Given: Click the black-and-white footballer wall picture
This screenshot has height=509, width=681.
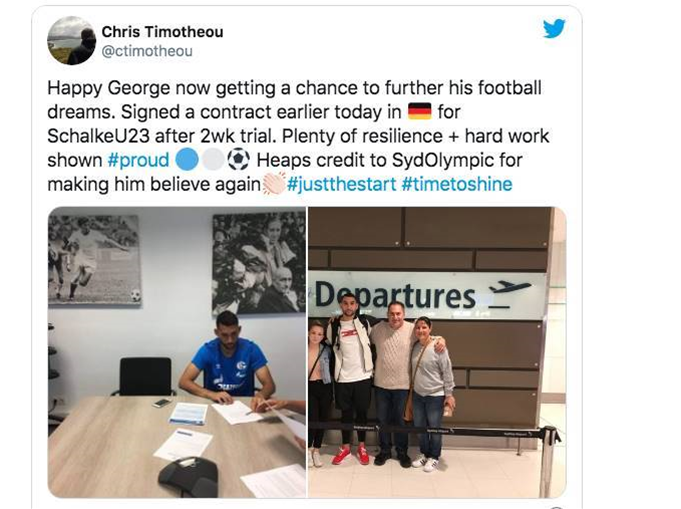Looking at the screenshot, I should pos(94,260).
